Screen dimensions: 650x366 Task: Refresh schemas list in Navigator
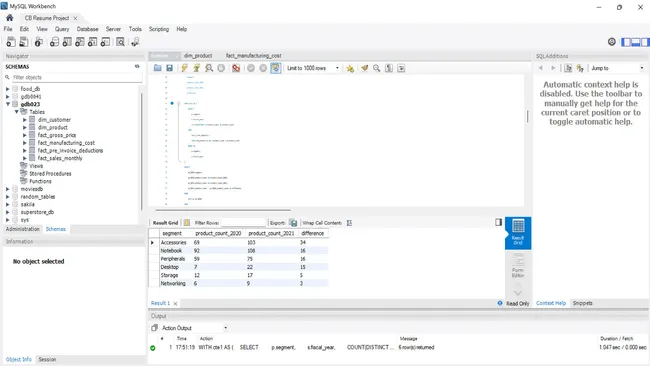137,66
